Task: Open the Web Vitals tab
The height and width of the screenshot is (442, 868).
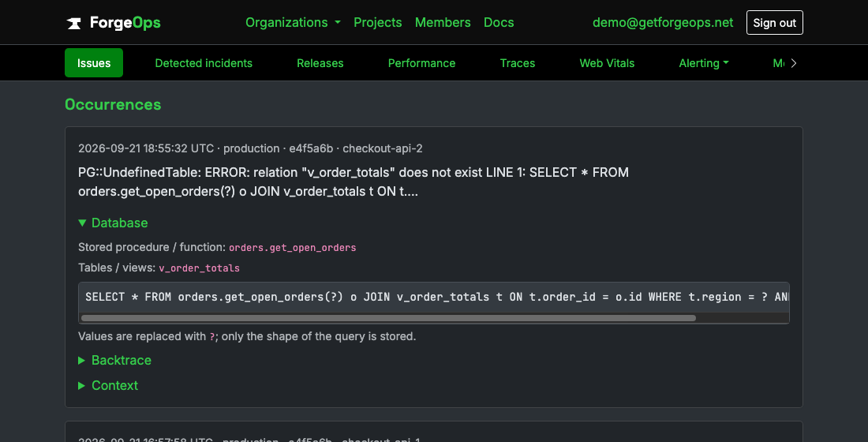Action: 608,63
